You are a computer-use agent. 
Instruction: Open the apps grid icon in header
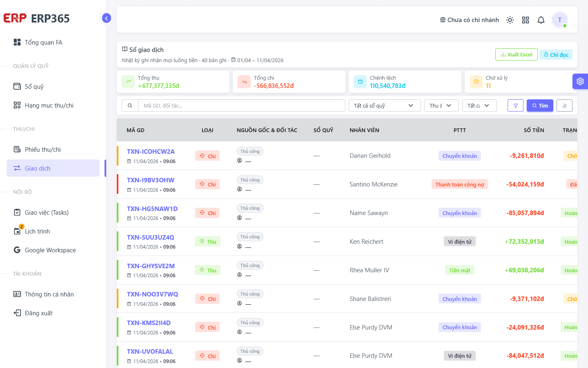pos(526,20)
